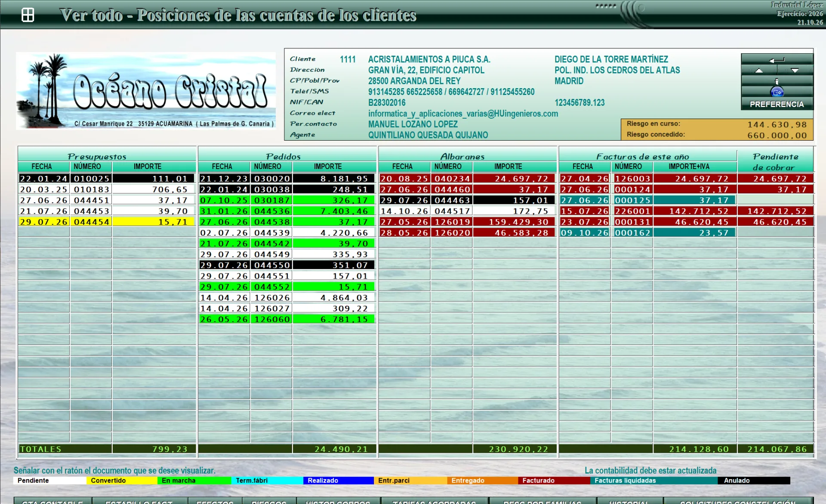
Task: Click the Pendiente legend swatch
Action: point(50,480)
